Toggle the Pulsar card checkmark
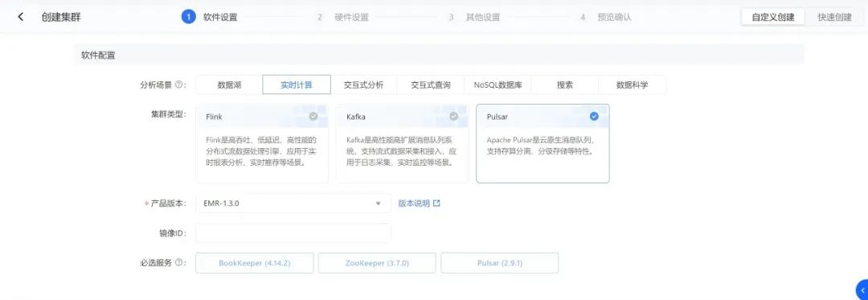Screen dimensions: 868x300 tap(594, 117)
